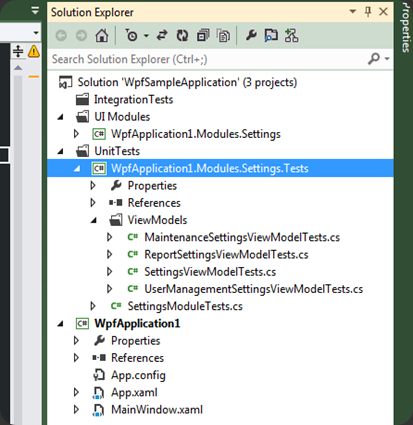Select the Solution 'WpfSampleApplication' node

[x=187, y=82]
